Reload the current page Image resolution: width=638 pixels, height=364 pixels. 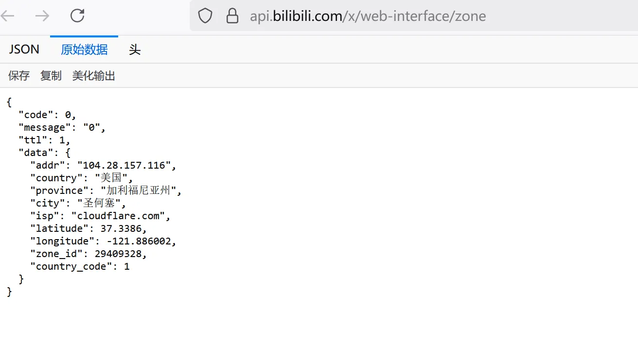click(x=77, y=16)
